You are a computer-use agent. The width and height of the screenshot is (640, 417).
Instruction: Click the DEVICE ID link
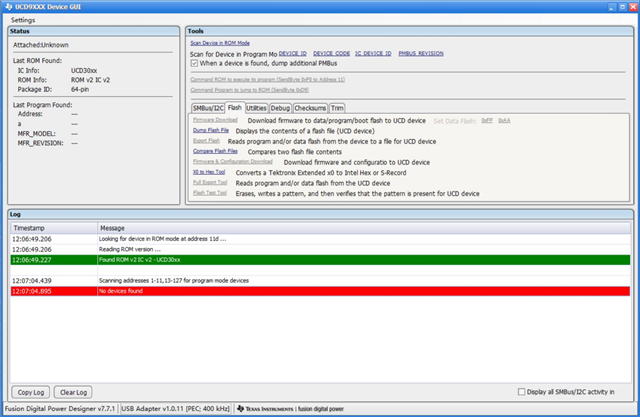[293, 53]
